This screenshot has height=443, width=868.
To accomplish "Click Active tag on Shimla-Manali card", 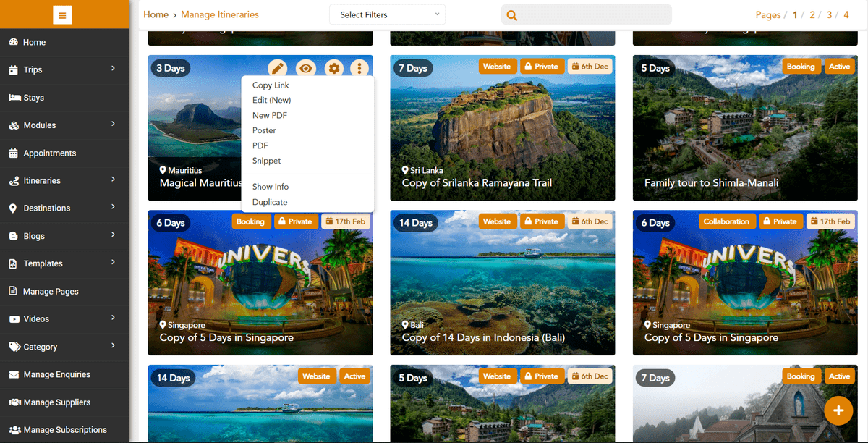I will pos(839,67).
